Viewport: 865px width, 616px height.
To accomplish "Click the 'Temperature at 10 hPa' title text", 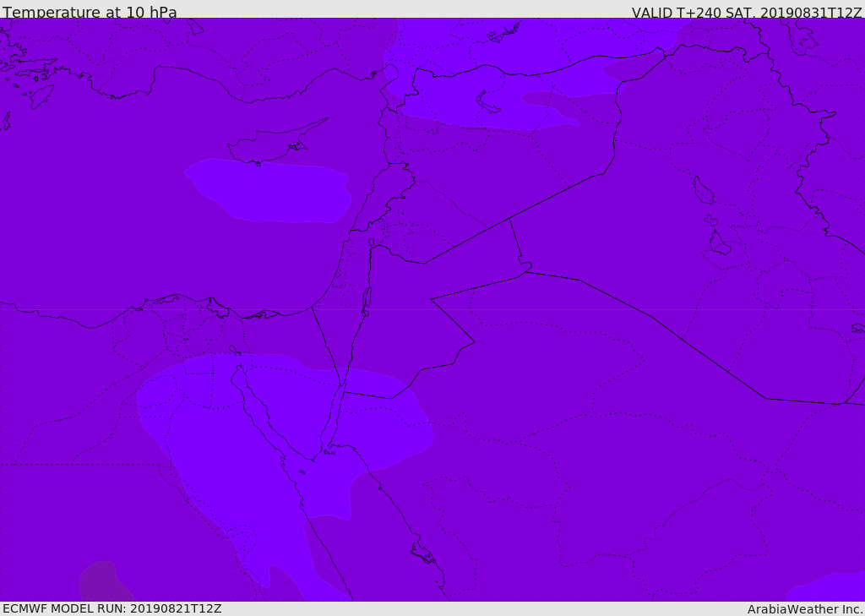I will pyautogui.click(x=90, y=12).
